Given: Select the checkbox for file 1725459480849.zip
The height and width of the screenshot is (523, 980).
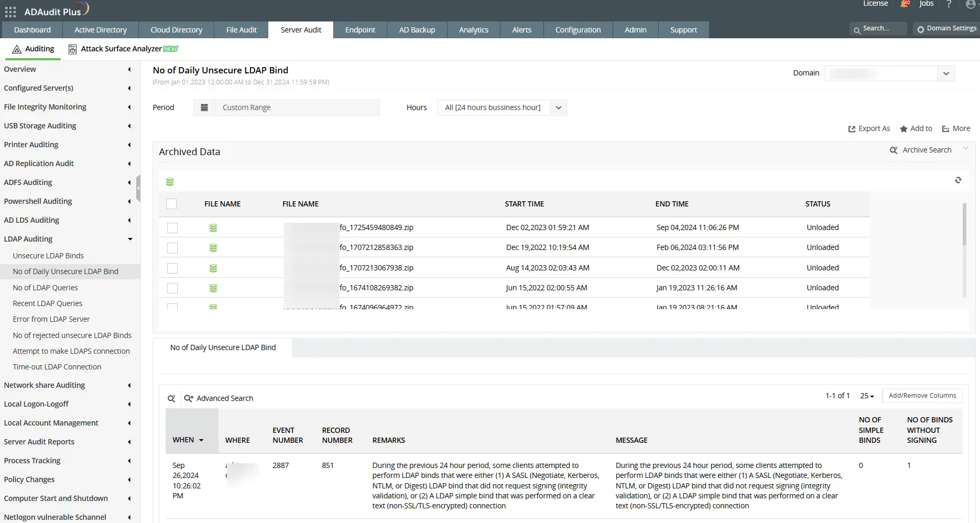Looking at the screenshot, I should (172, 227).
